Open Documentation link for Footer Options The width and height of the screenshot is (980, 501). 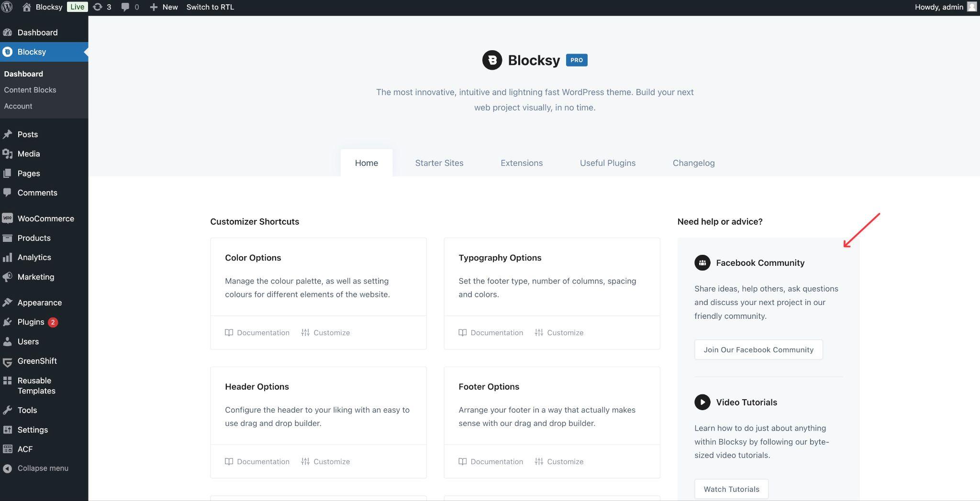pyautogui.click(x=491, y=462)
